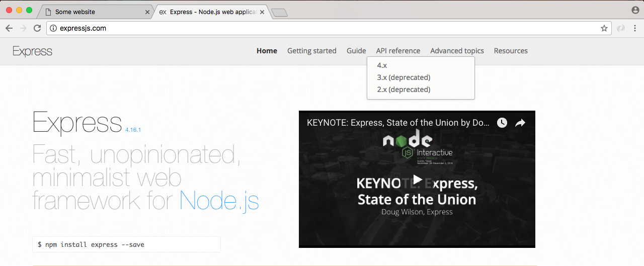The width and height of the screenshot is (644, 266).
Task: Click the site info icon in address bar
Action: coord(53,28)
